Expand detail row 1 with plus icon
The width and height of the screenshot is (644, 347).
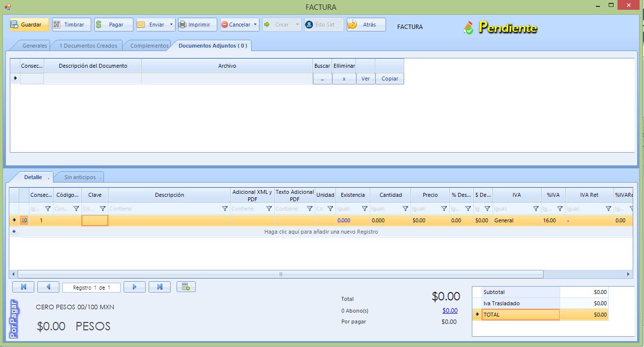(x=24, y=220)
